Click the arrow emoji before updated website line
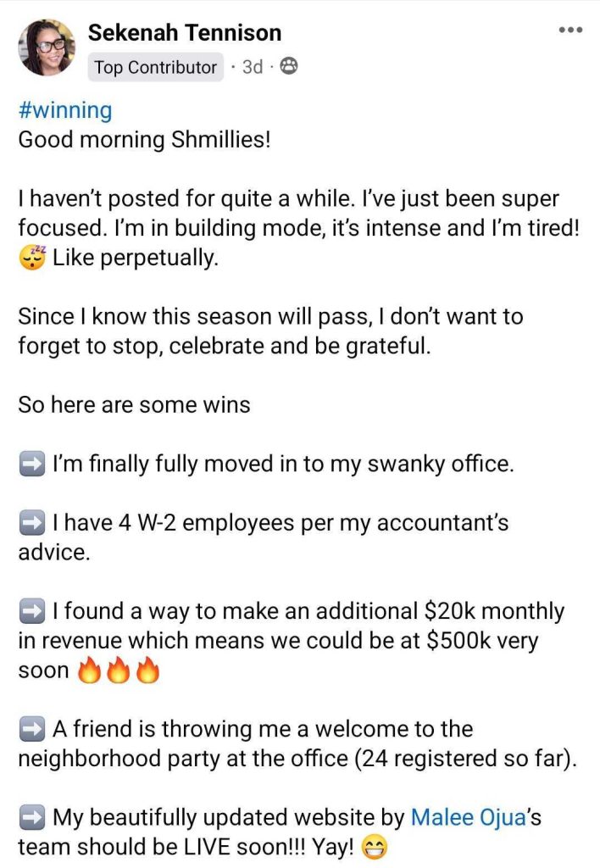The height and width of the screenshot is (868, 600). [31, 817]
